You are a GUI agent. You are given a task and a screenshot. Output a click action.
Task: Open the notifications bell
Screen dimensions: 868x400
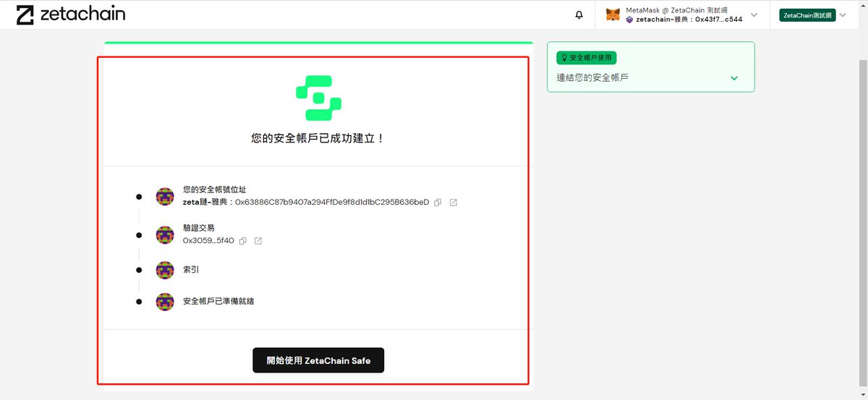pyautogui.click(x=579, y=15)
